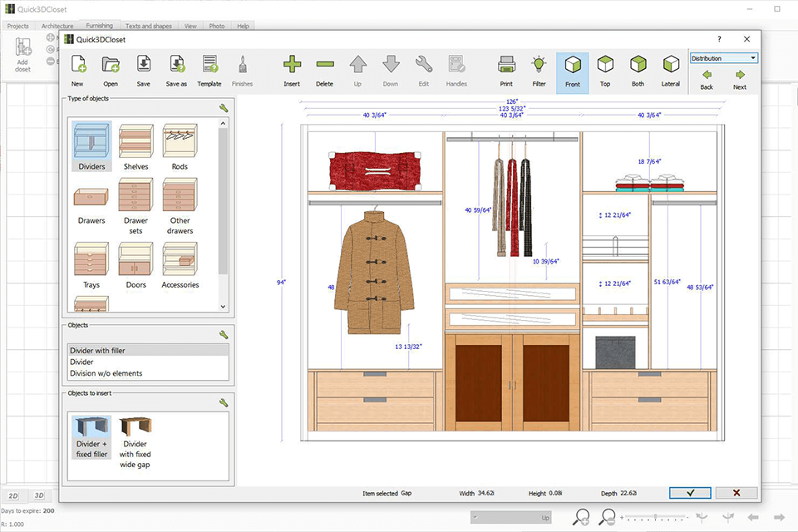Select the Lateral view cube icon

670,66
